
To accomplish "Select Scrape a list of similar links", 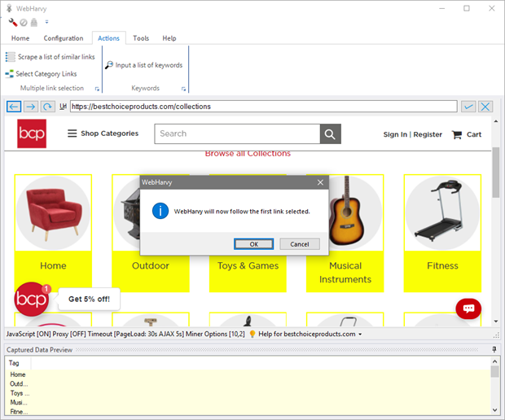I will tap(50, 57).
